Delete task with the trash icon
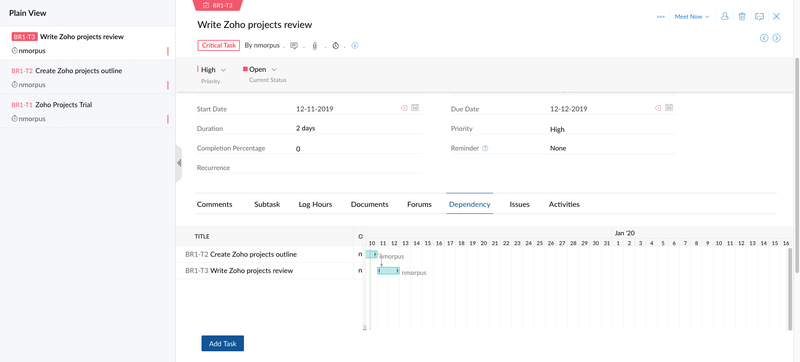 (x=742, y=16)
